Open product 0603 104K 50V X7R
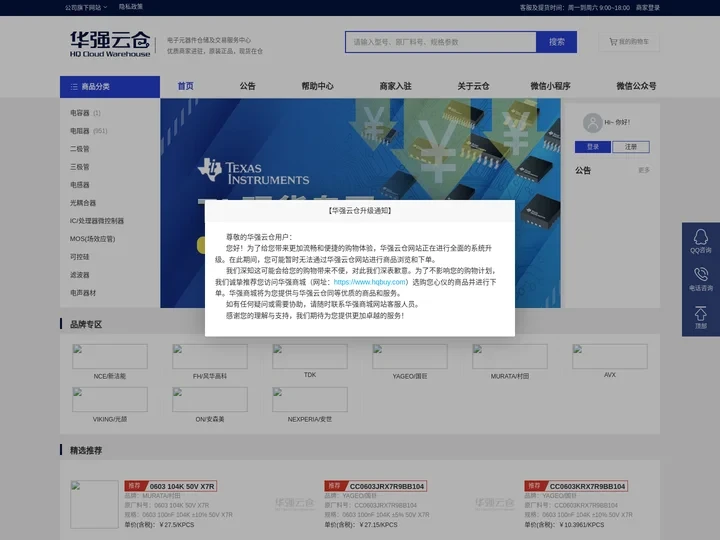The image size is (720, 540). pyautogui.click(x=182, y=486)
